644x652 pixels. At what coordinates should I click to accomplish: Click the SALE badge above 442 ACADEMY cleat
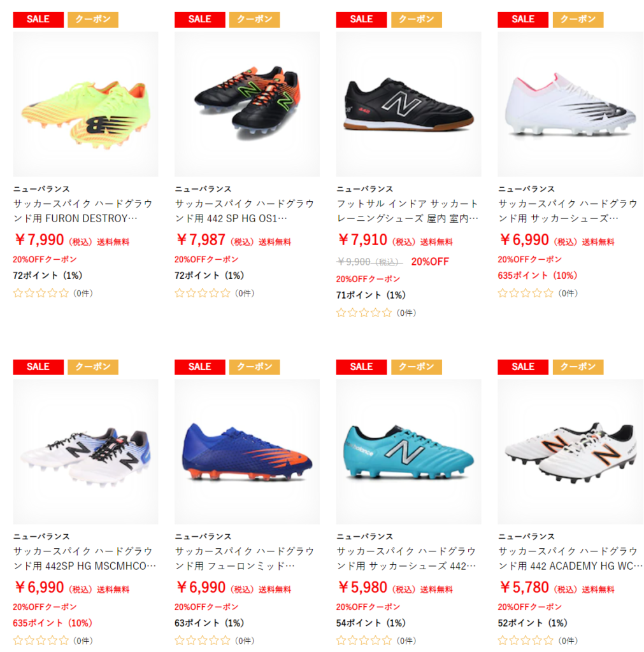(523, 367)
